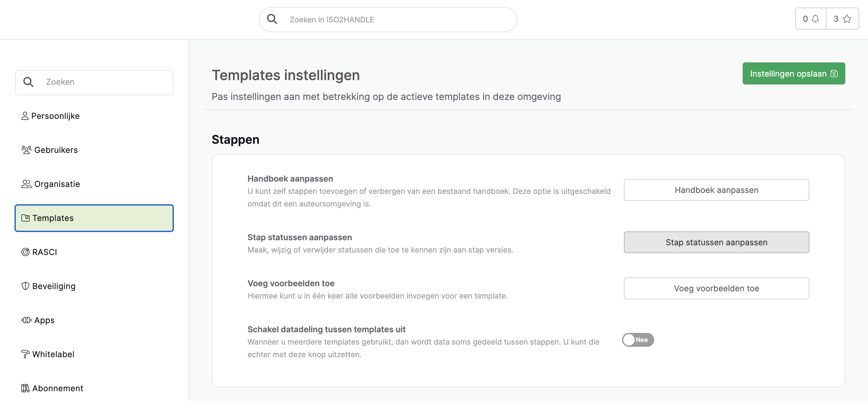
Task: Click the Persoonlijke person icon
Action: coord(25,116)
